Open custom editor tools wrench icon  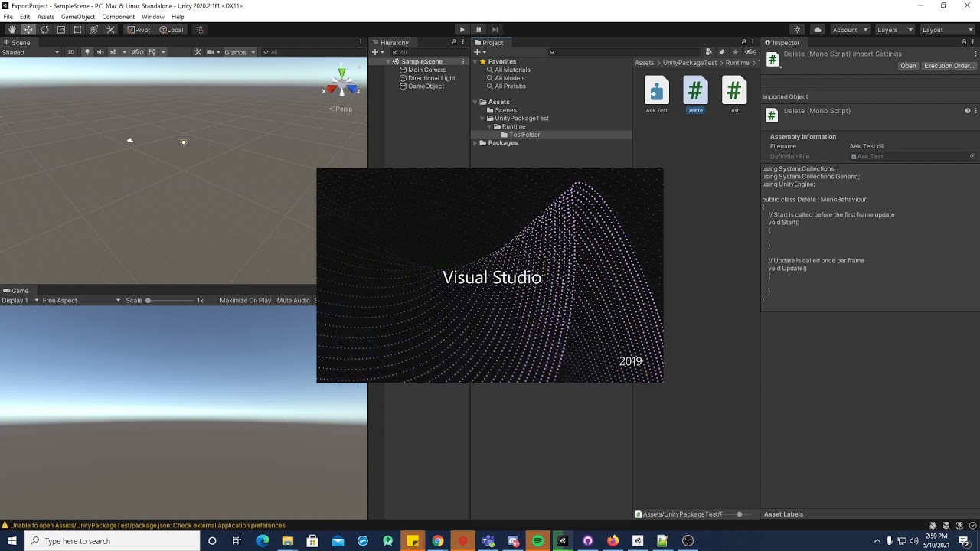coord(110,30)
